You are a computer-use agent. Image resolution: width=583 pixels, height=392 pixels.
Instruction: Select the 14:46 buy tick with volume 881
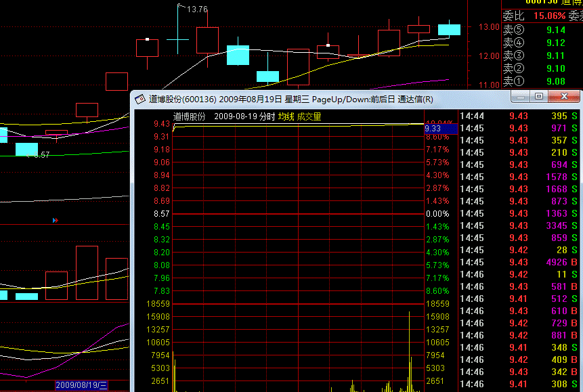click(x=519, y=336)
